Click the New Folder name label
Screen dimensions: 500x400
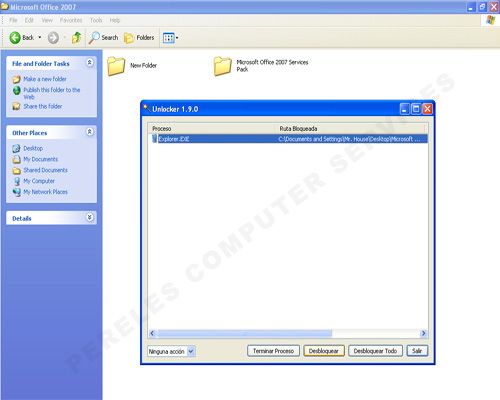point(143,66)
